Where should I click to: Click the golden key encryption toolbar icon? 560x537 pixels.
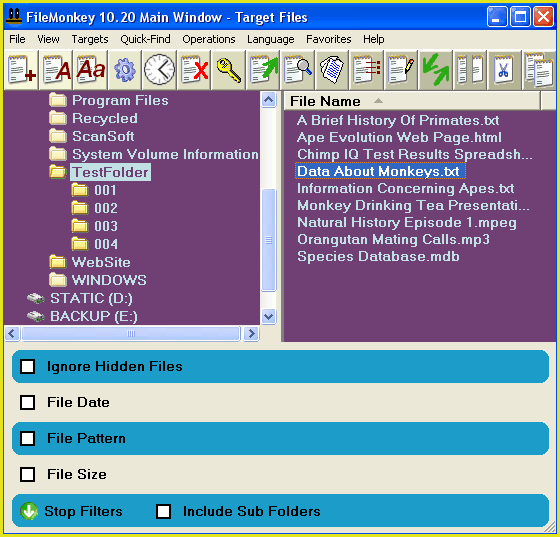[x=229, y=70]
